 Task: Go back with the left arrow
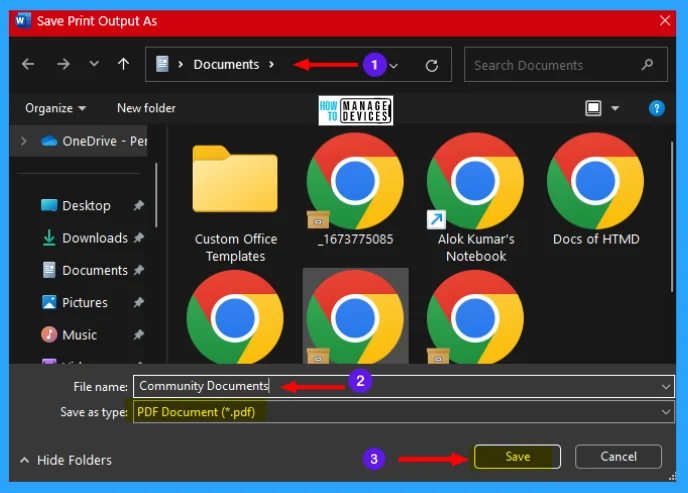point(28,64)
